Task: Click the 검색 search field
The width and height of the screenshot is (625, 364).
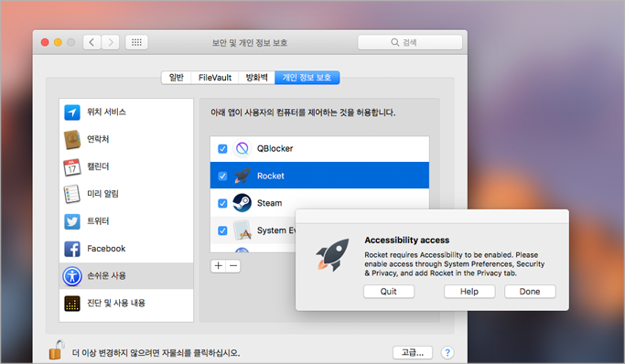Action: click(x=410, y=42)
